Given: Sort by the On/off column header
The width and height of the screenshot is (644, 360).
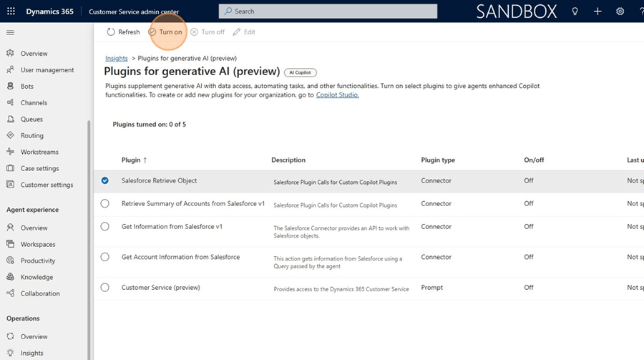Looking at the screenshot, I should [x=534, y=160].
